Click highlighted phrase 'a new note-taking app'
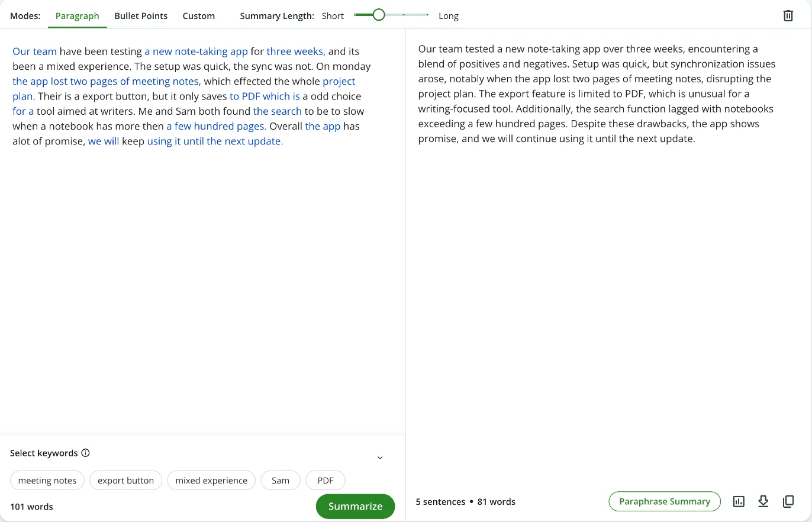The width and height of the screenshot is (812, 522). point(196,51)
